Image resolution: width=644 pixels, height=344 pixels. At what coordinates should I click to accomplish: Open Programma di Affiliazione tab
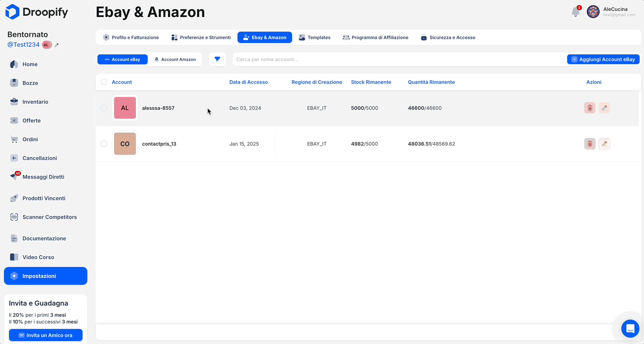[x=375, y=38]
